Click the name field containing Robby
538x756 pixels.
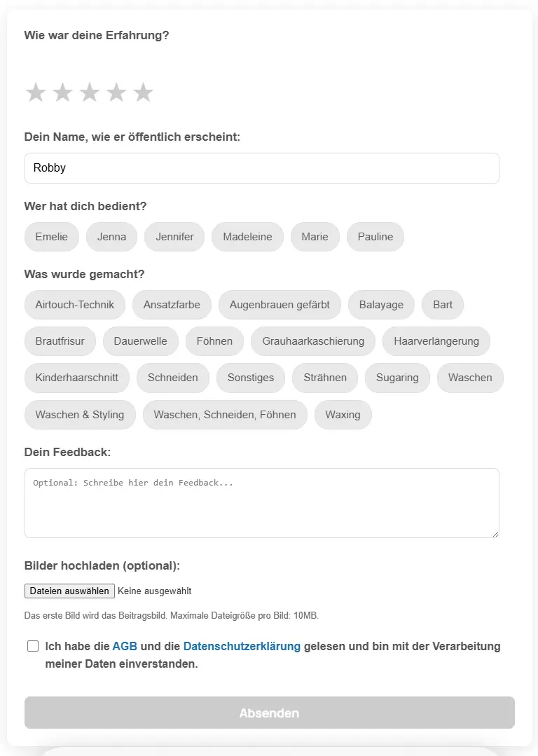[261, 168]
